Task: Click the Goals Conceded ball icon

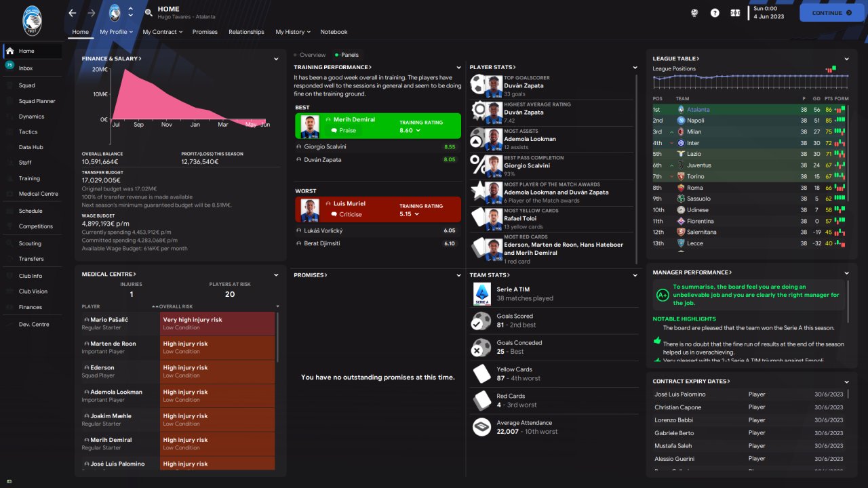Action: (x=481, y=347)
